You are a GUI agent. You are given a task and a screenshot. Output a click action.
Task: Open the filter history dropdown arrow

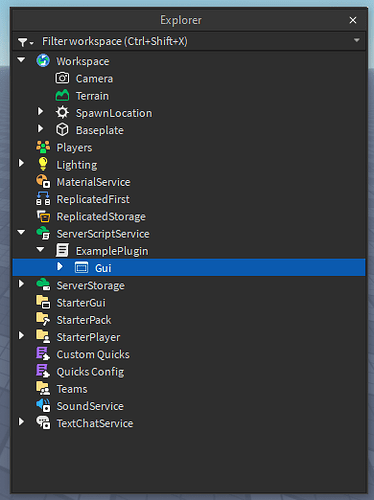tap(356, 40)
